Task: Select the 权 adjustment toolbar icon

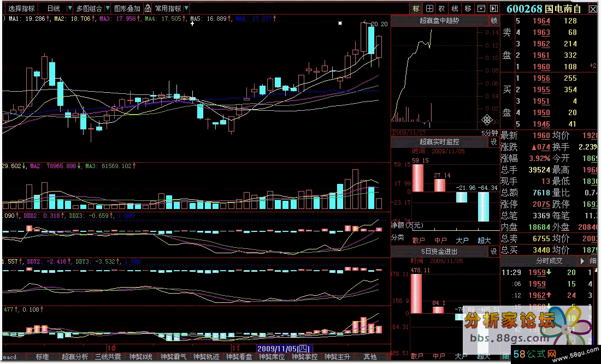Action: [442, 8]
